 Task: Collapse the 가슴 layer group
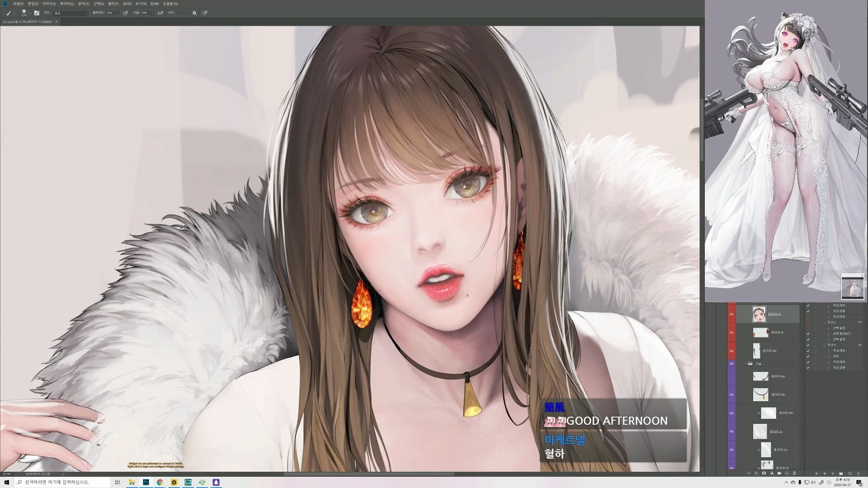pyautogui.click(x=746, y=363)
